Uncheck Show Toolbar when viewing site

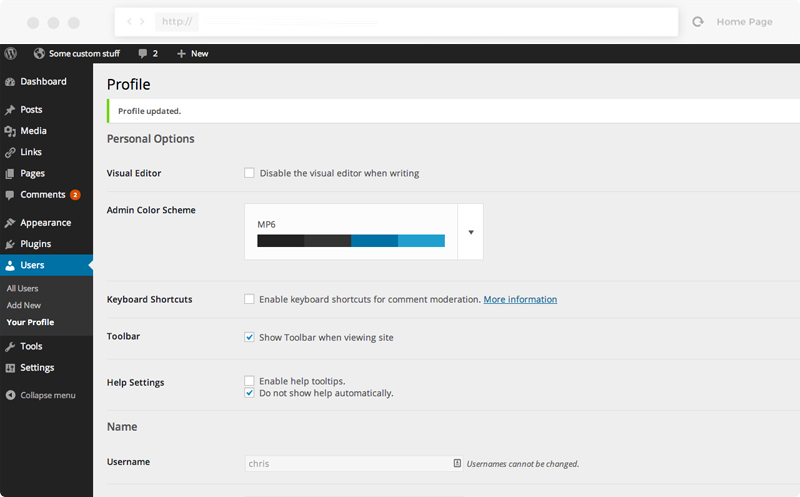pyautogui.click(x=249, y=337)
